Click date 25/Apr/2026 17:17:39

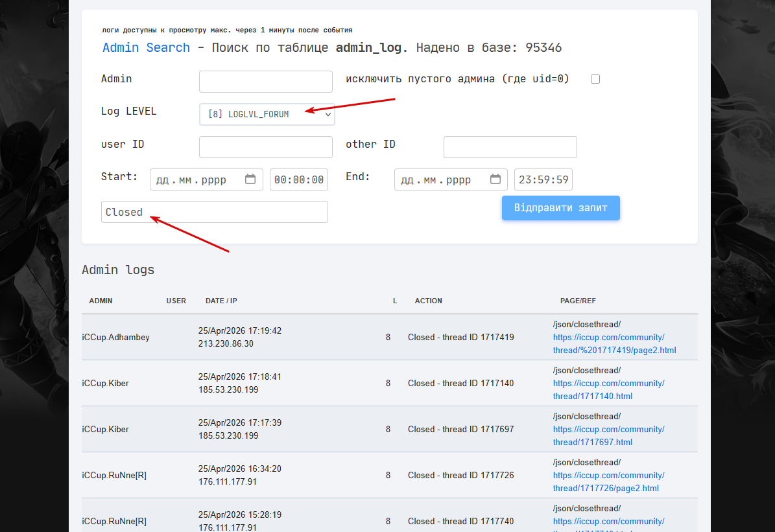point(240,423)
